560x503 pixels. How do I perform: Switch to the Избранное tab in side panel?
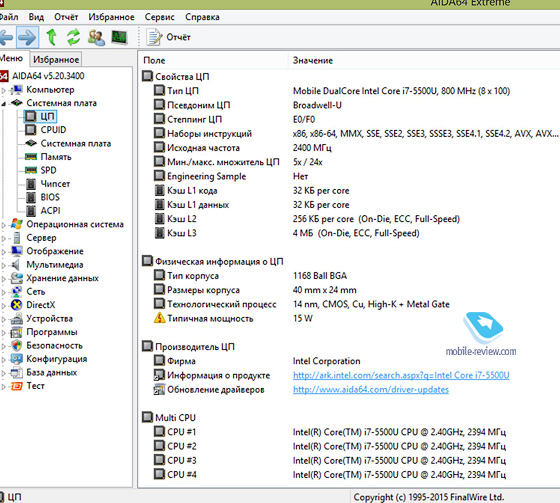(x=56, y=59)
